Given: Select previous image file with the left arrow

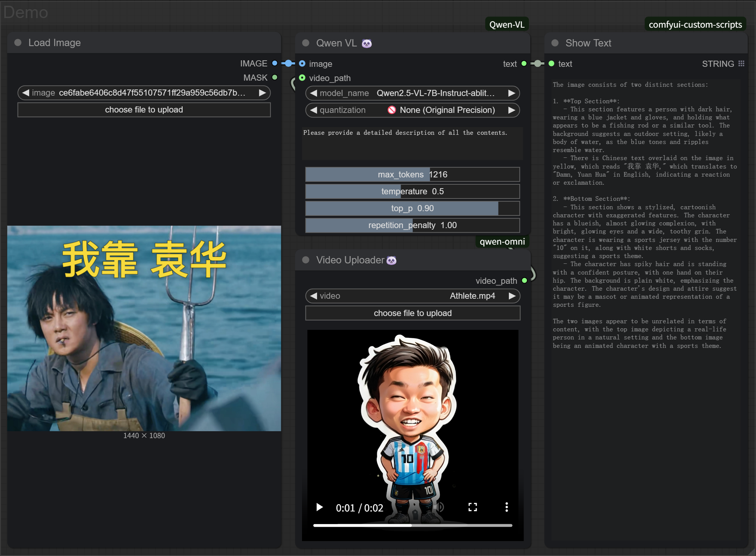Looking at the screenshot, I should tap(26, 93).
